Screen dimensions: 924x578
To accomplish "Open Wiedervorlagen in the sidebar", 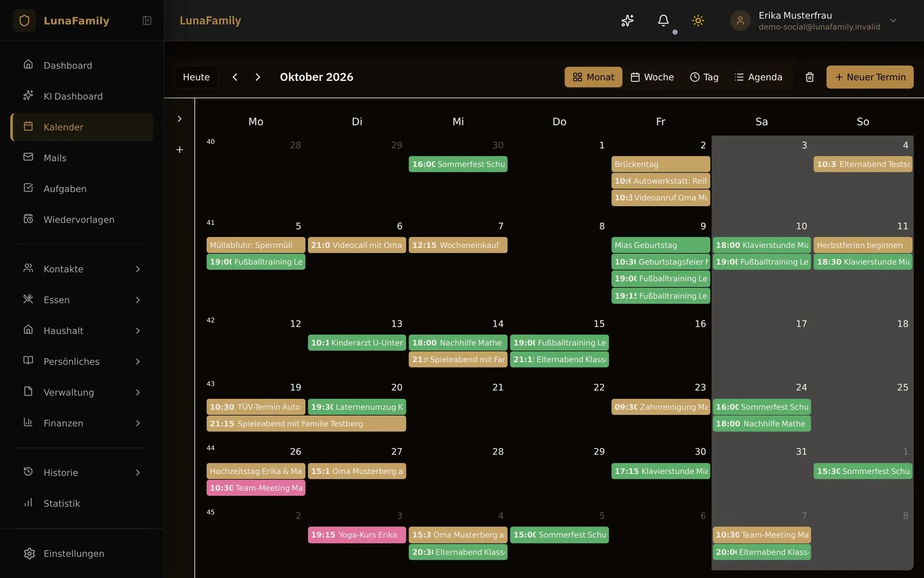I will [x=82, y=220].
